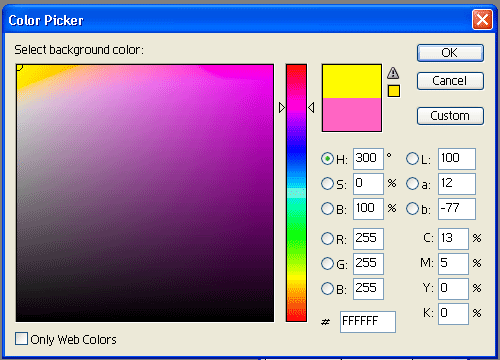The image size is (500, 360).
Task: Click the current pink color preview
Action: [x=352, y=115]
